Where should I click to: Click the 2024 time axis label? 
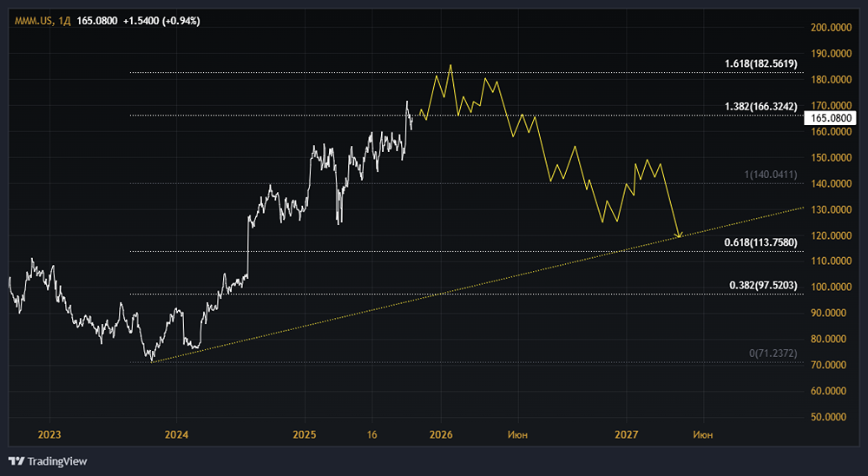pos(176,434)
